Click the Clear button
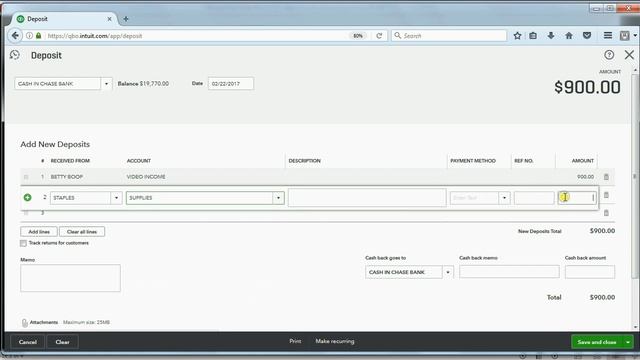The width and height of the screenshot is (640, 360). (62, 342)
